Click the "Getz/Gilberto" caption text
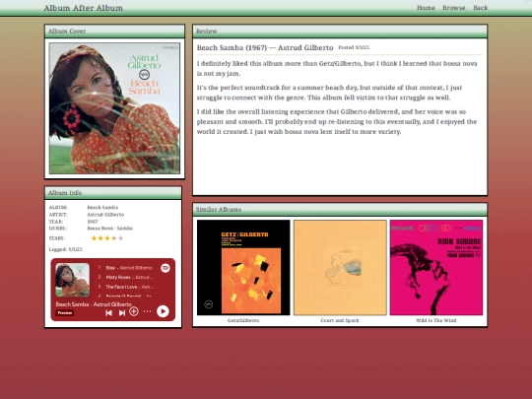The height and width of the screenshot is (399, 532). 243,320
